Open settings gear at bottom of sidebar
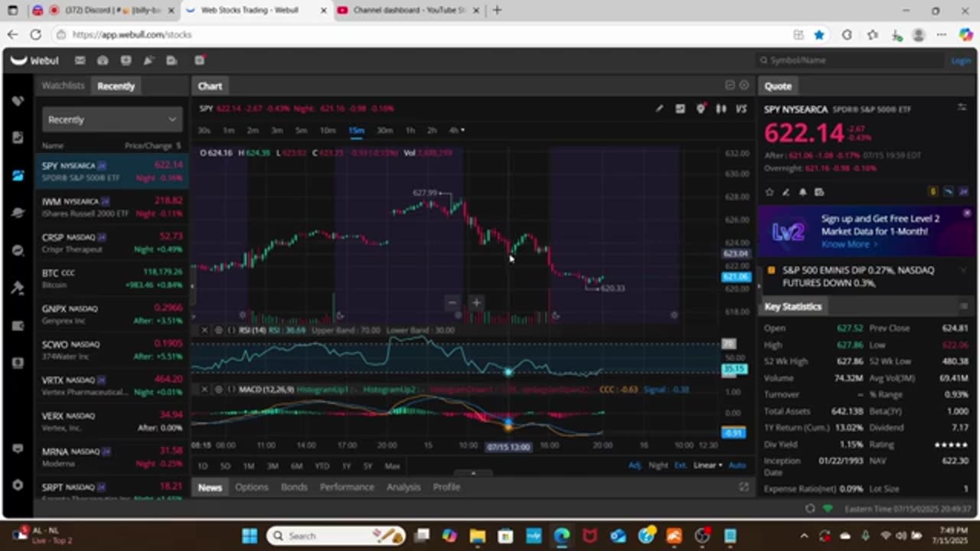Image resolution: width=980 pixels, height=551 pixels. 18,485
